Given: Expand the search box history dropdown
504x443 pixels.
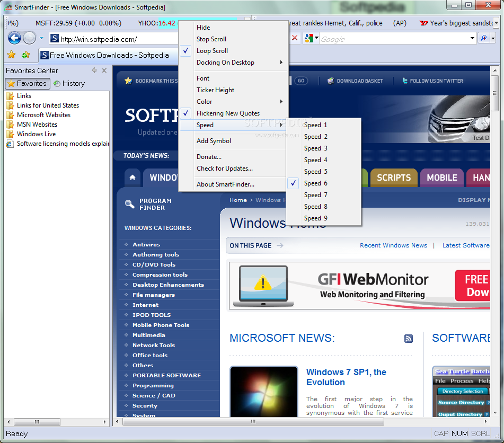Looking at the screenshot, I should coord(472,38).
